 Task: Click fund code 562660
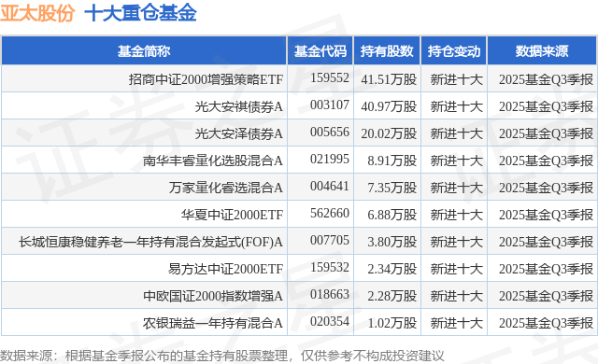click(x=330, y=213)
